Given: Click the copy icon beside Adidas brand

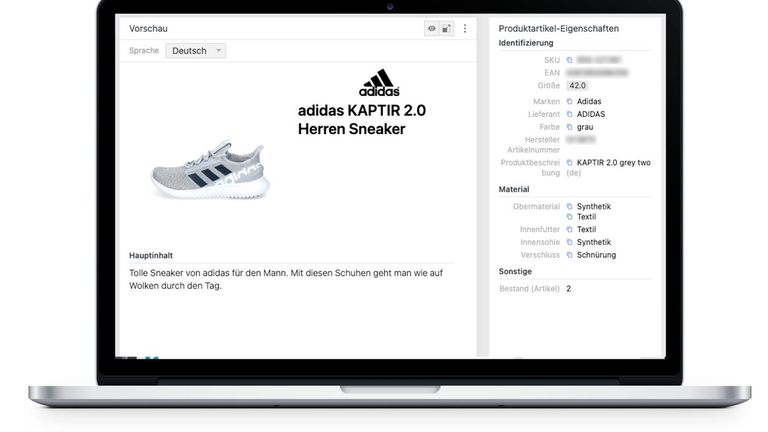Looking at the screenshot, I should pyautogui.click(x=569, y=101).
